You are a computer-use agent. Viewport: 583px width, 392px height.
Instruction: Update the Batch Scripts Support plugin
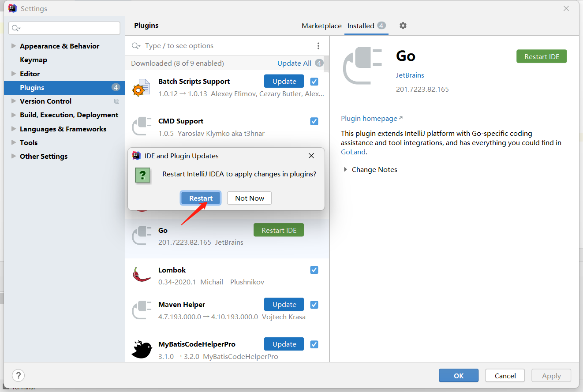284,82
